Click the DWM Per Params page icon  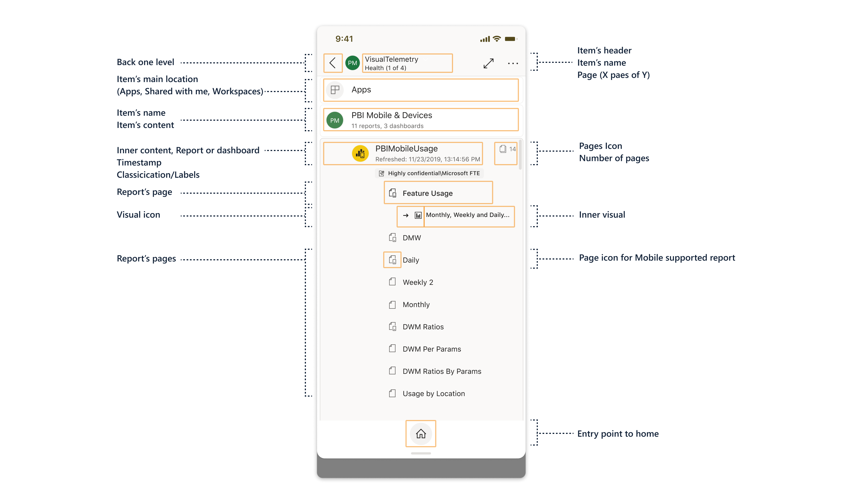pyautogui.click(x=392, y=349)
